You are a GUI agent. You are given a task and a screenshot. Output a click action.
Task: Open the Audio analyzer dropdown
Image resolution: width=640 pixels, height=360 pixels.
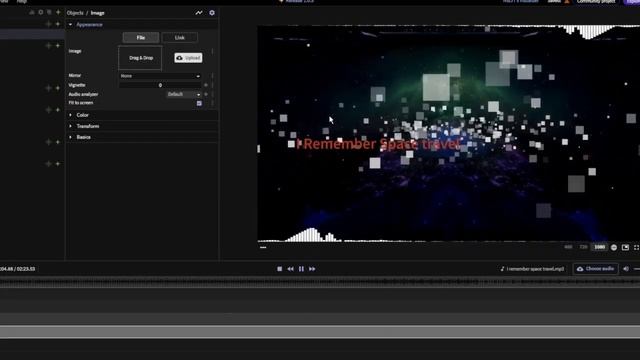pos(184,94)
